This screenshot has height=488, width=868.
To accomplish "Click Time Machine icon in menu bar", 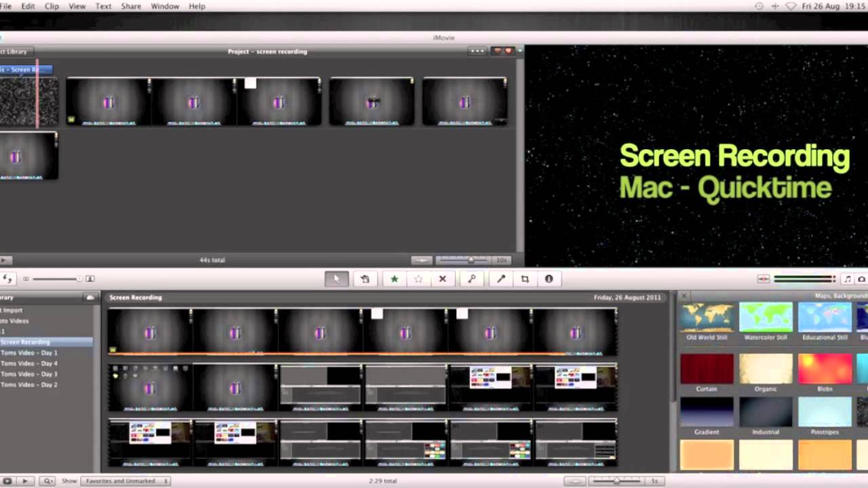I will [759, 6].
